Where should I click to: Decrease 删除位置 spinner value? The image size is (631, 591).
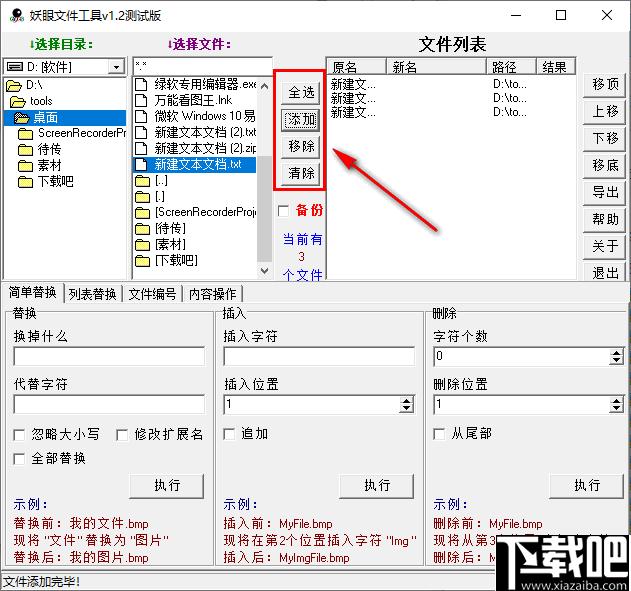(617, 408)
